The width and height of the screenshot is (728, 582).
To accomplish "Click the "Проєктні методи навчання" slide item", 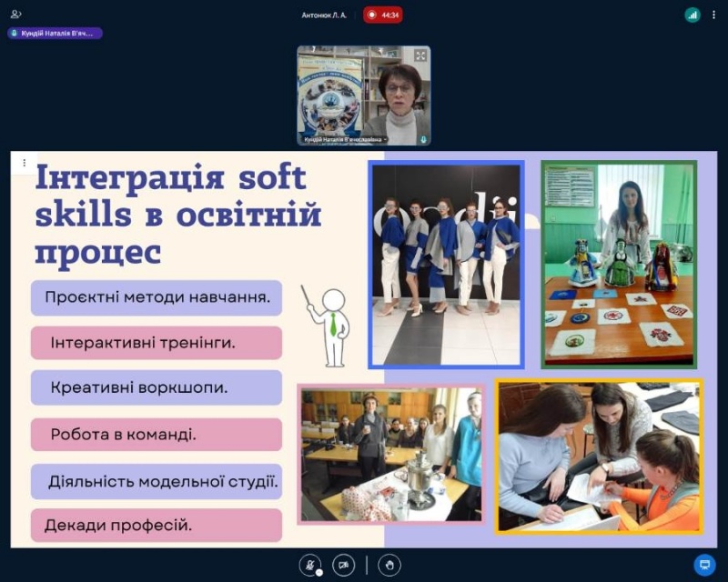I will coord(157,297).
